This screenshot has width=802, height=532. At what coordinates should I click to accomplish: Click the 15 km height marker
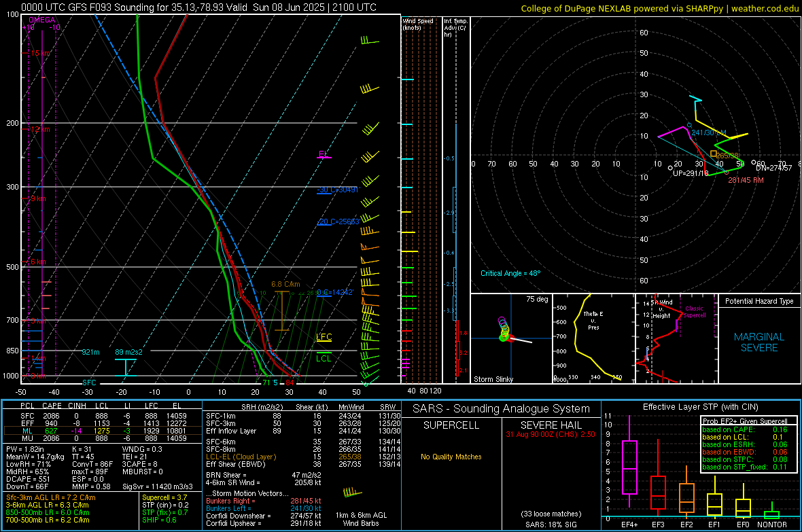[x=40, y=53]
